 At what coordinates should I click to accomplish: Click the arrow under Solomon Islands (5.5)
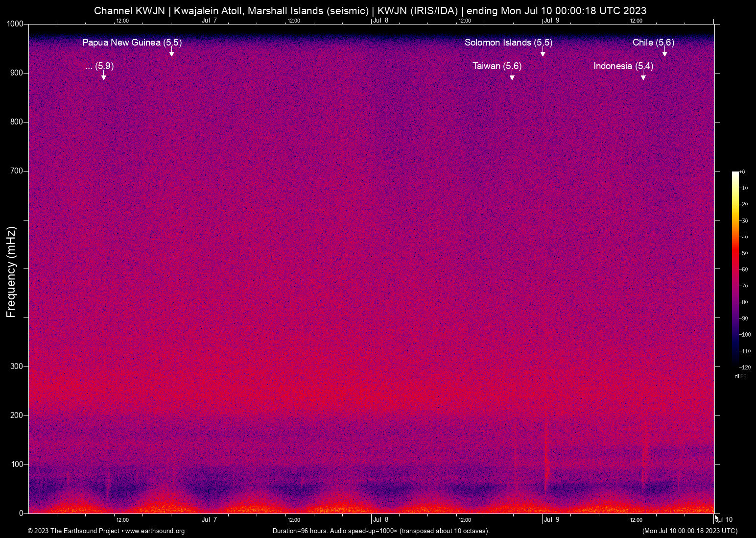pos(543,53)
